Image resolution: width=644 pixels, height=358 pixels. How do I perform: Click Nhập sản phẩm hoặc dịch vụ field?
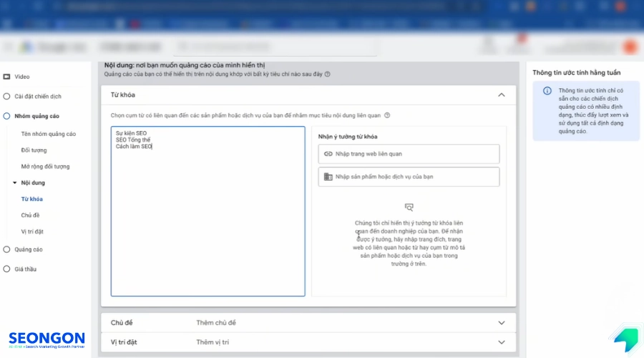pos(409,177)
